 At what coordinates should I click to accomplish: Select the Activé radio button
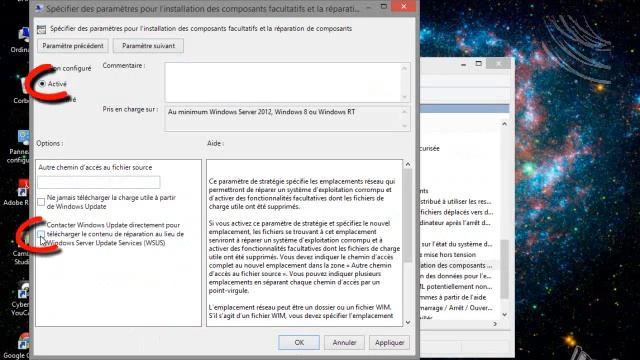click(x=42, y=84)
